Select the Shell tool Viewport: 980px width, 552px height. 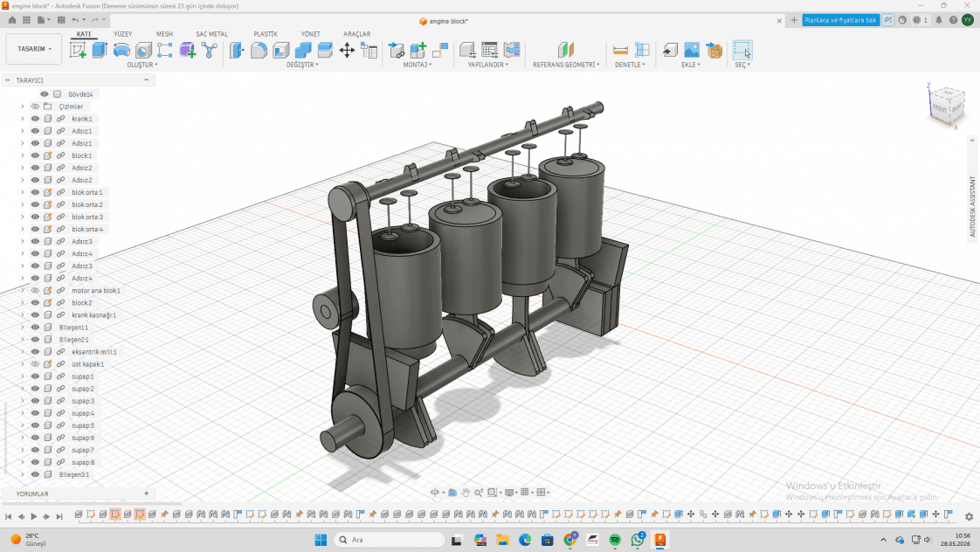tap(280, 50)
